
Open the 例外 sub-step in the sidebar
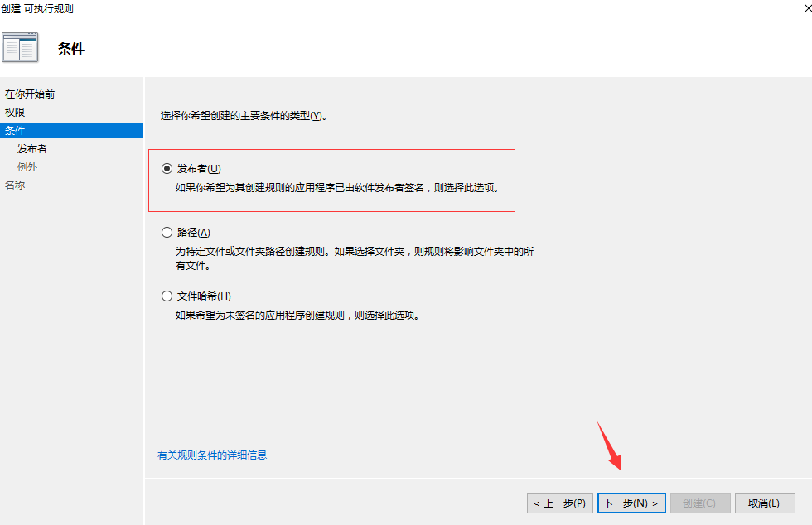tap(27, 167)
